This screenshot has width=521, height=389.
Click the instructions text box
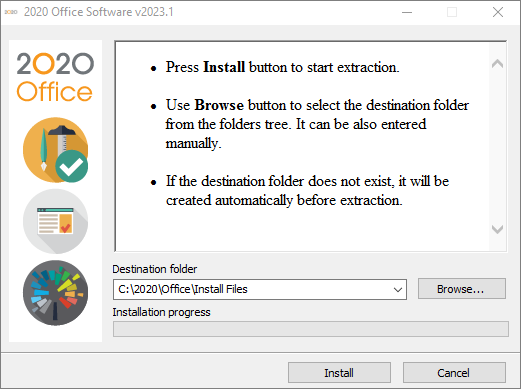click(302, 146)
